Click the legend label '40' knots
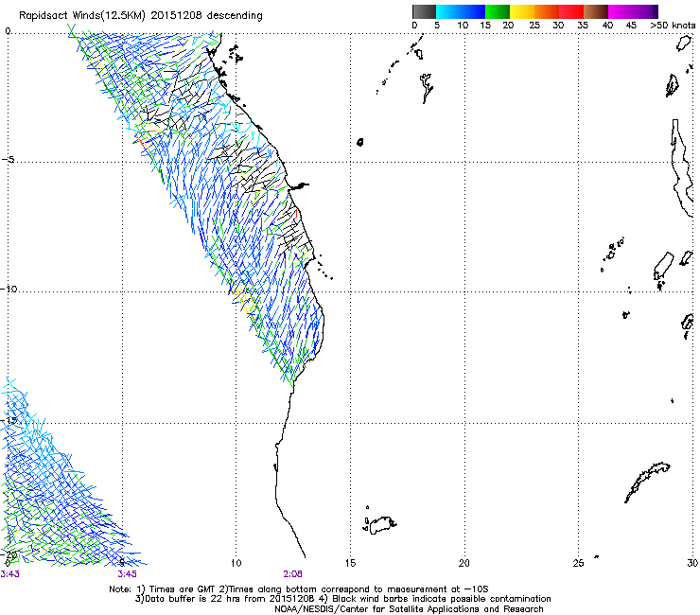The image size is (700, 615). [607, 26]
